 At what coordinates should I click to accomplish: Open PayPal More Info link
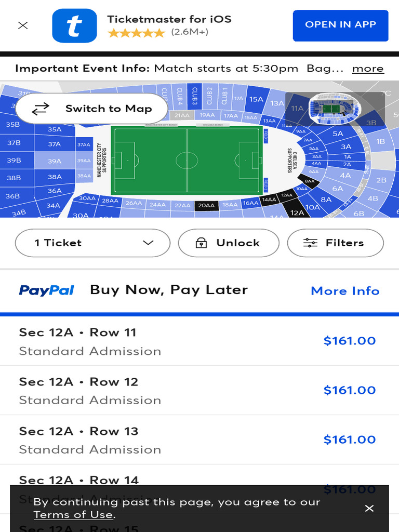[x=345, y=291]
